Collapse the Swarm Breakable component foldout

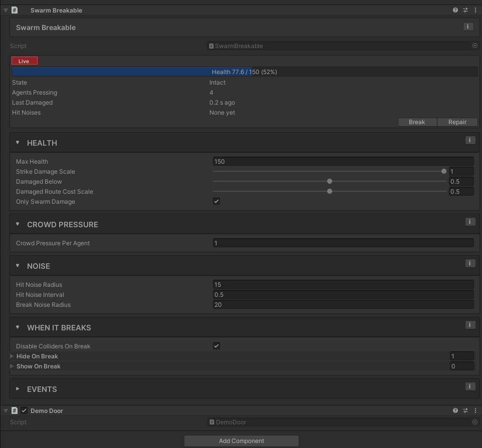(x=6, y=10)
